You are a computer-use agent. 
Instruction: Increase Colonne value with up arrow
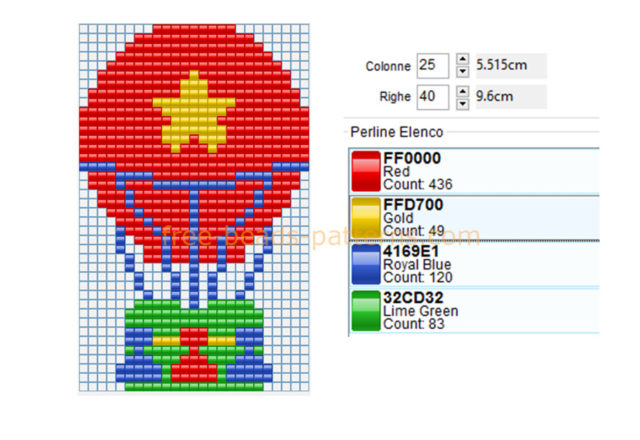tap(462, 60)
